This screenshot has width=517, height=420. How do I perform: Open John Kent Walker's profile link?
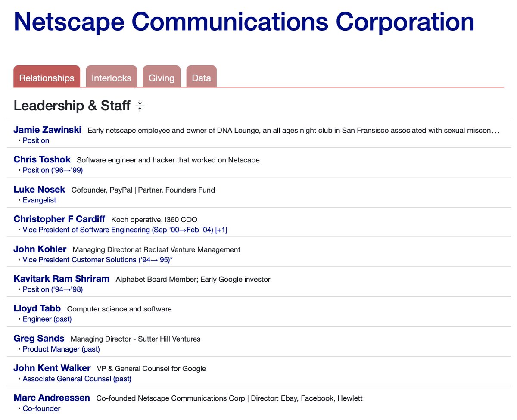[x=52, y=368]
